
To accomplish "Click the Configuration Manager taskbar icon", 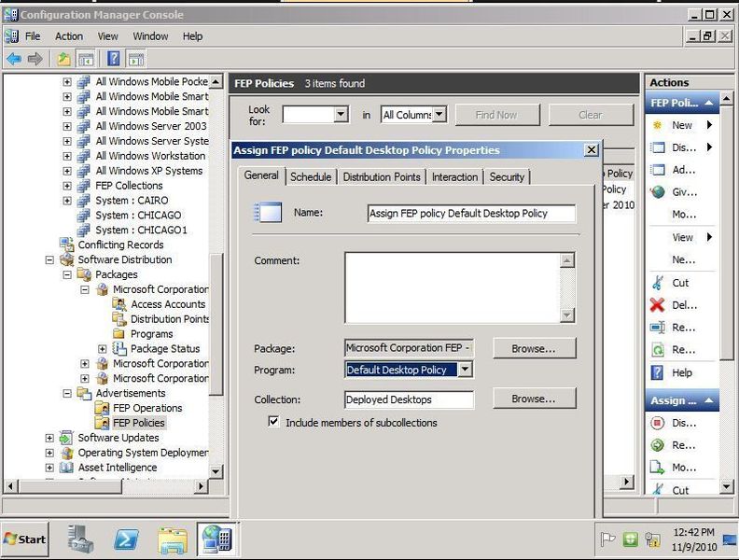I will [216, 539].
